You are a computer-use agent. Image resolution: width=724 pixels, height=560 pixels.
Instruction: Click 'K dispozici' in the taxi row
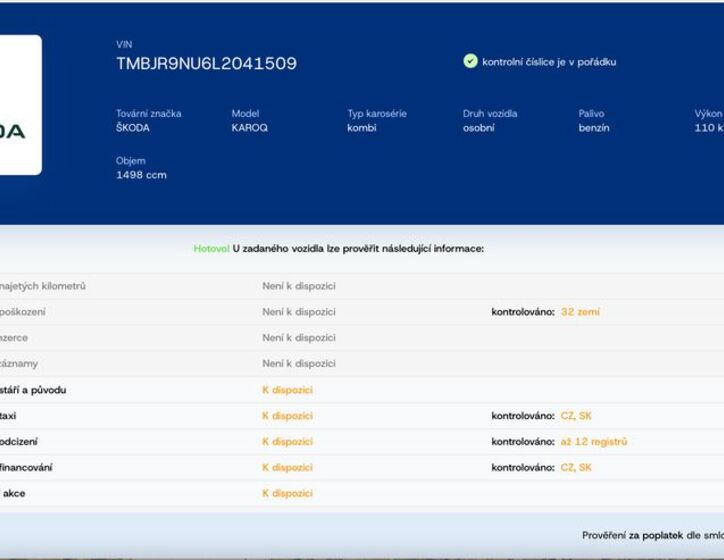click(x=287, y=416)
